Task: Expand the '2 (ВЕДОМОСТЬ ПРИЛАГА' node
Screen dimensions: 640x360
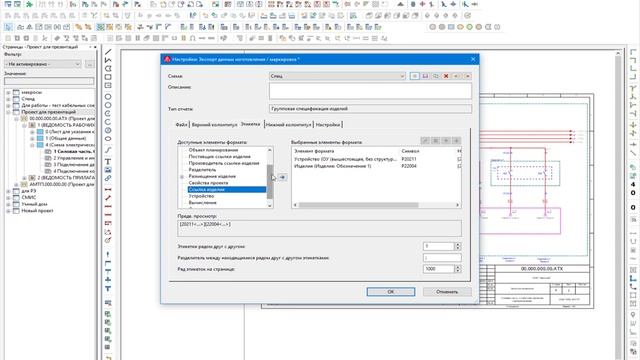Action: pyautogui.click(x=24, y=178)
